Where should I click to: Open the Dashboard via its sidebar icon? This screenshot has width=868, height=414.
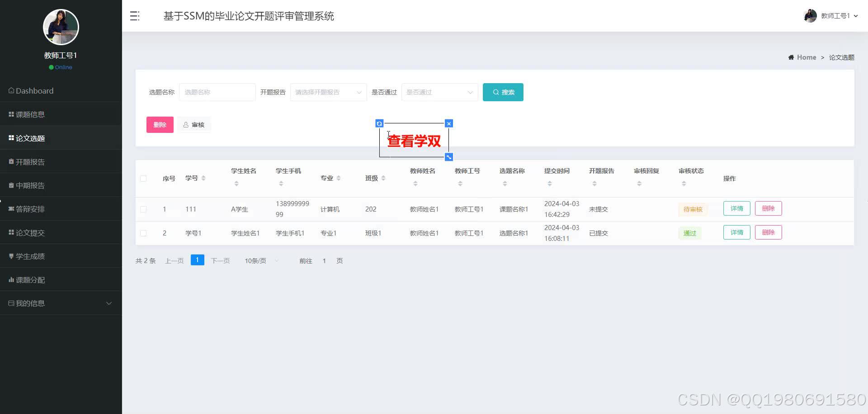11,90
